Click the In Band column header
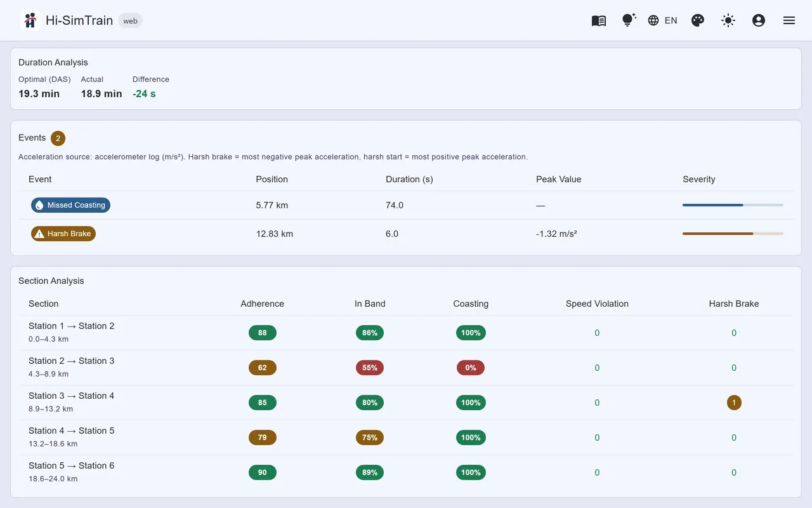 tap(370, 304)
